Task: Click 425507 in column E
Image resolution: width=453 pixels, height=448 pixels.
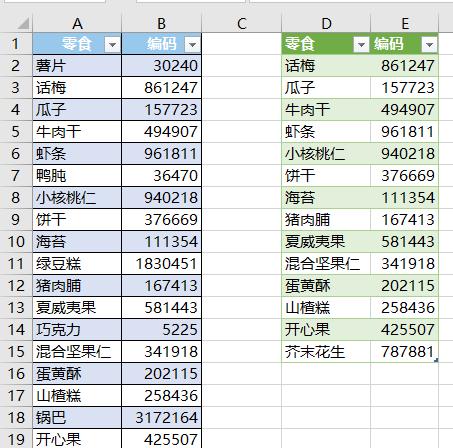Action: pos(404,330)
